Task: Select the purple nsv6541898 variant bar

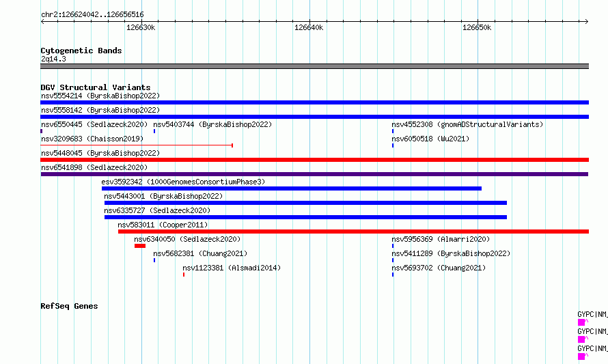Action: pyautogui.click(x=314, y=174)
